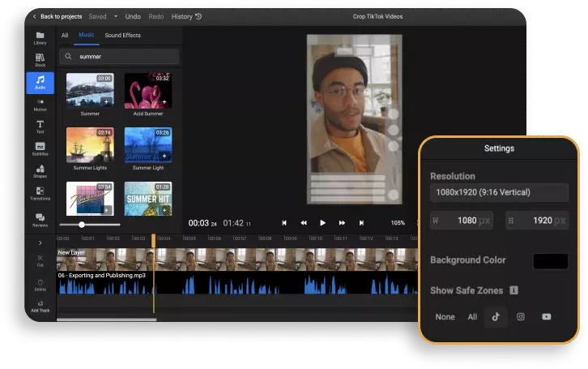Play the video preview
Screen dimensions: 588x369
pos(322,223)
